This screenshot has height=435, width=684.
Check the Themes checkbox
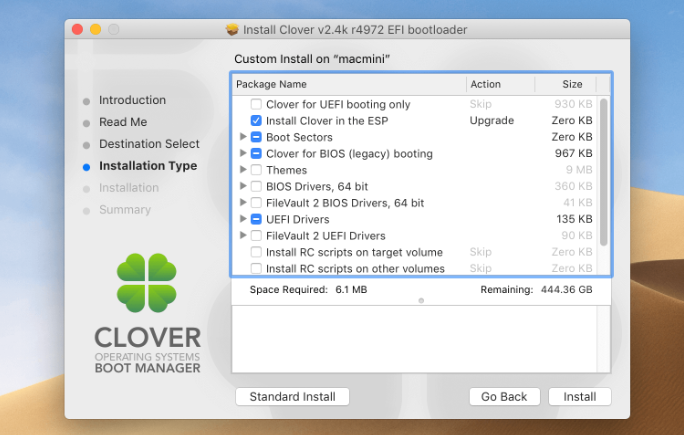(256, 170)
